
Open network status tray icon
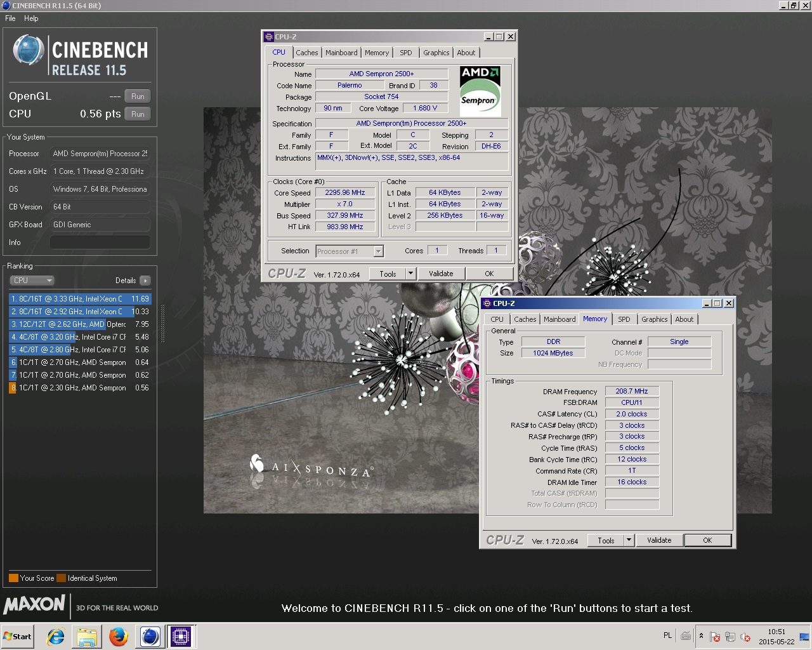(x=730, y=637)
